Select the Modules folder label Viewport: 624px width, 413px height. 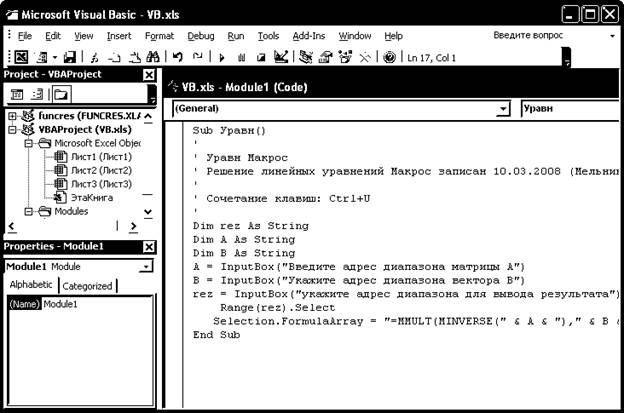[71, 211]
